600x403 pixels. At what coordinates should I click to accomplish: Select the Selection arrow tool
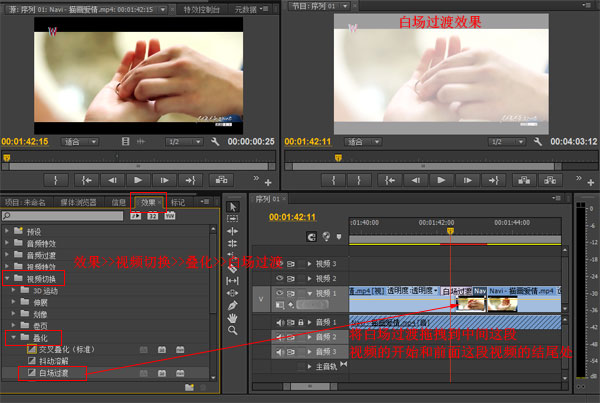click(233, 207)
